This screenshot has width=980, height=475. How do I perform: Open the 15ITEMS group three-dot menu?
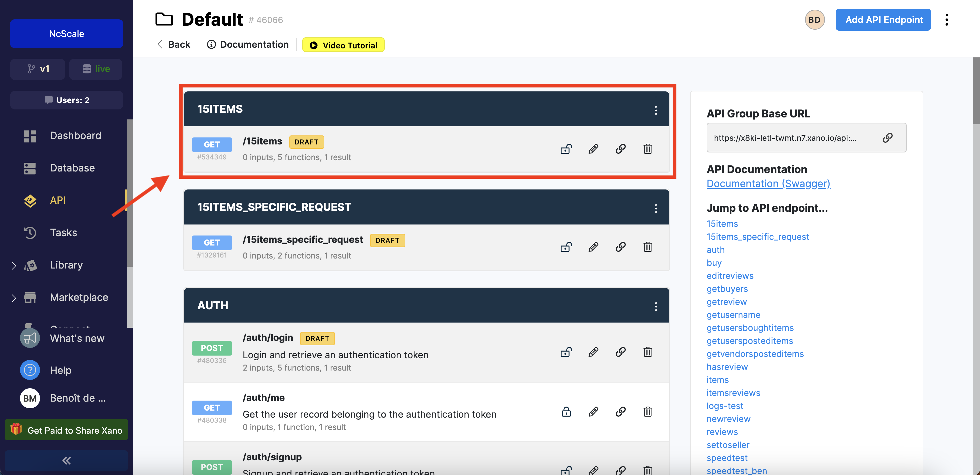point(655,110)
